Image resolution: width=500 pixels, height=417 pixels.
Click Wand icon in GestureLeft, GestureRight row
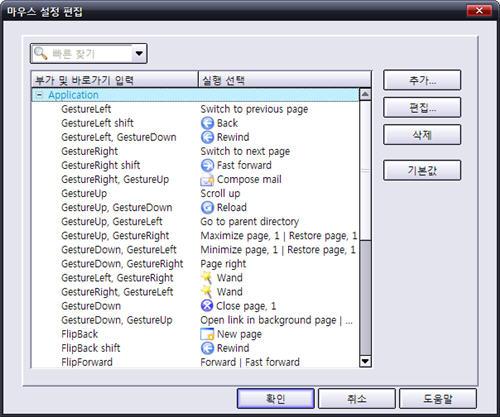tap(207, 278)
